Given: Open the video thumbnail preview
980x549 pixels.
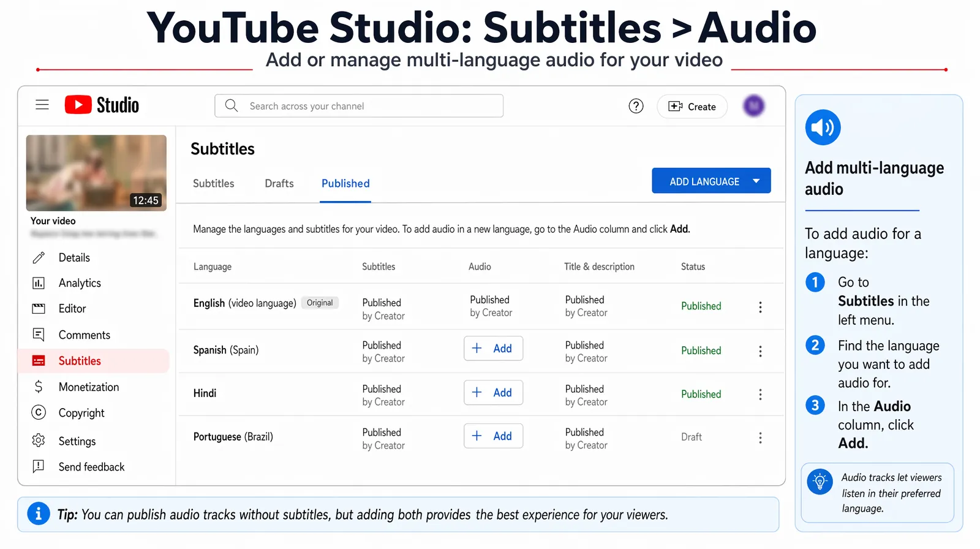Looking at the screenshot, I should 96,173.
